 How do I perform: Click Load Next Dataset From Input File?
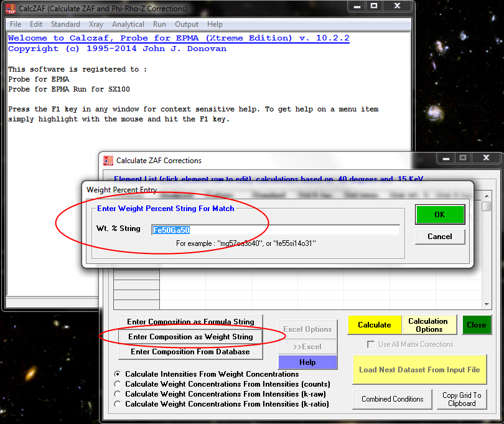pos(419,370)
